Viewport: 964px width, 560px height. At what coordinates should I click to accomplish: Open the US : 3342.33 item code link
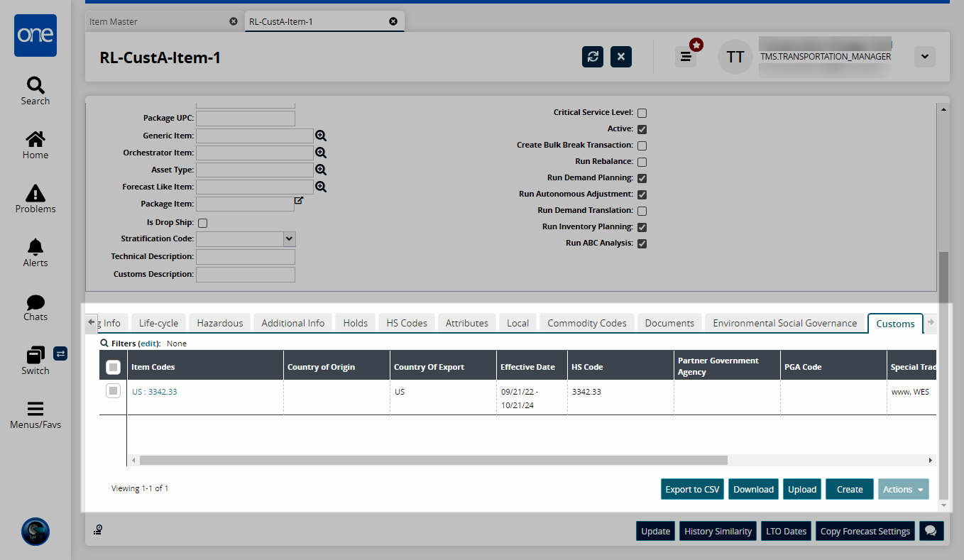pyautogui.click(x=154, y=392)
